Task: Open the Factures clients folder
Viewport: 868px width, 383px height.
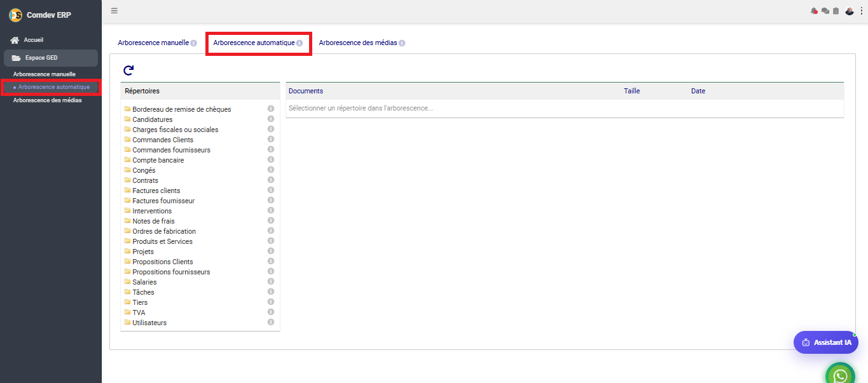Action: (x=156, y=191)
